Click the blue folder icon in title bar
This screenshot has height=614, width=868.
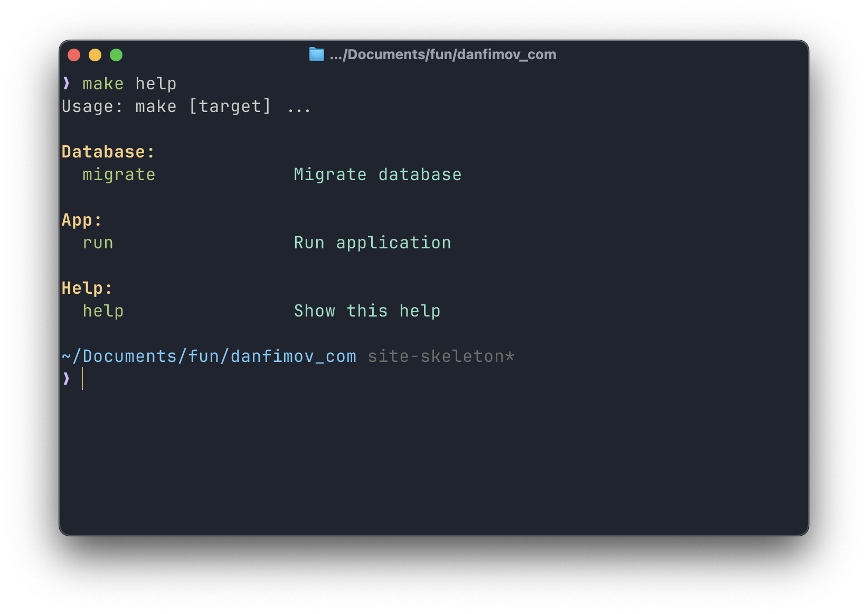point(316,54)
